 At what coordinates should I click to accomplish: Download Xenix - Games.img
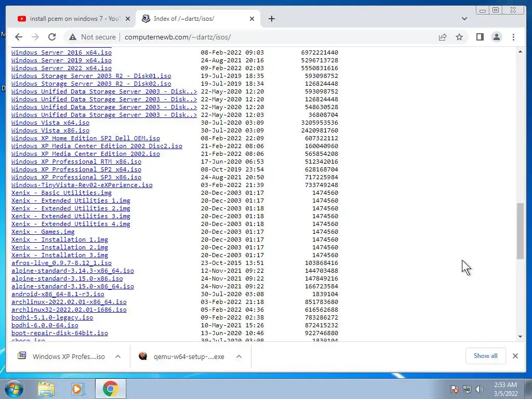43,232
